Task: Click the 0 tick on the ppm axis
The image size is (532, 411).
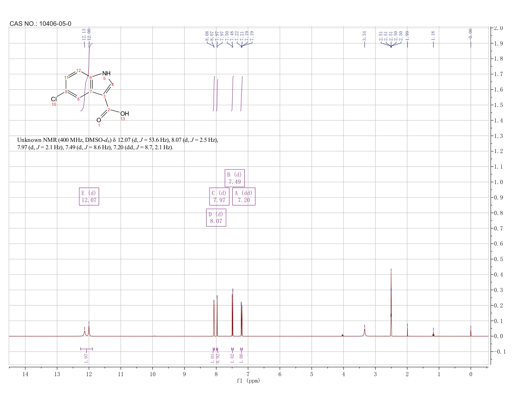Action: (x=471, y=374)
